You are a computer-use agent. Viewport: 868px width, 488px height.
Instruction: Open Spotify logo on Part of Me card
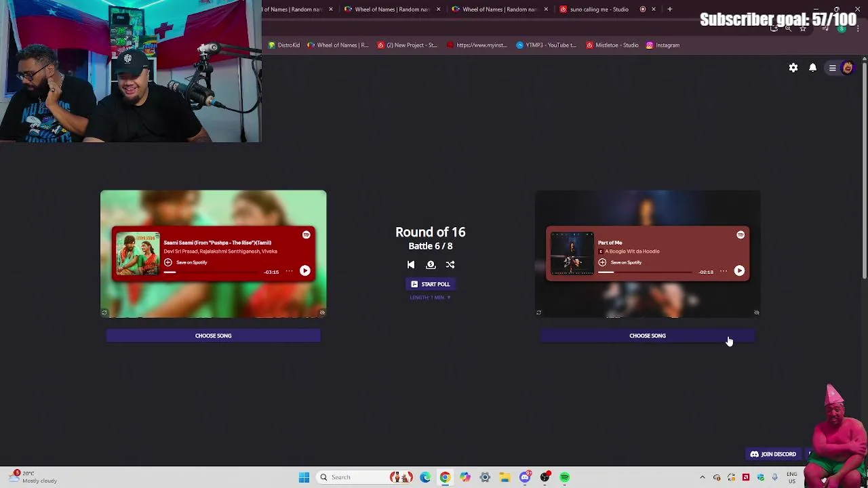pyautogui.click(x=741, y=235)
